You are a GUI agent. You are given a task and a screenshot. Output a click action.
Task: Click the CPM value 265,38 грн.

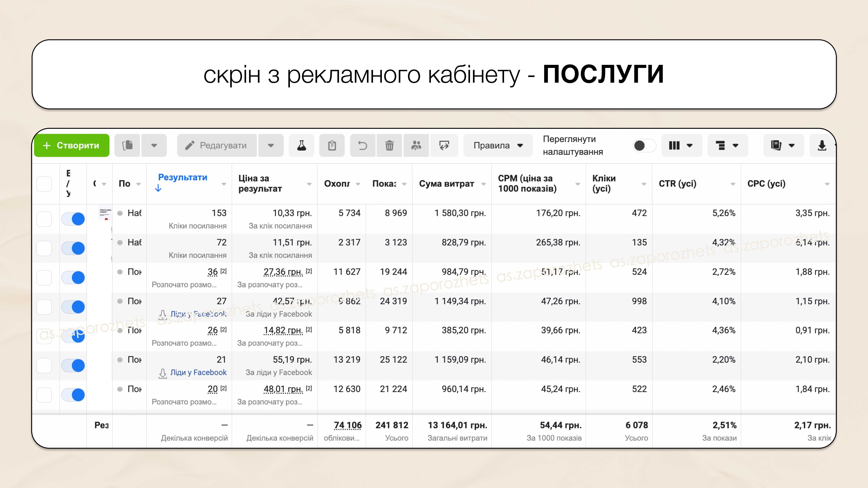click(x=558, y=242)
